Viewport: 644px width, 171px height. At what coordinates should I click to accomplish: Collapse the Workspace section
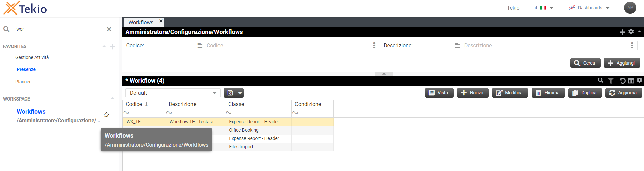point(112,99)
